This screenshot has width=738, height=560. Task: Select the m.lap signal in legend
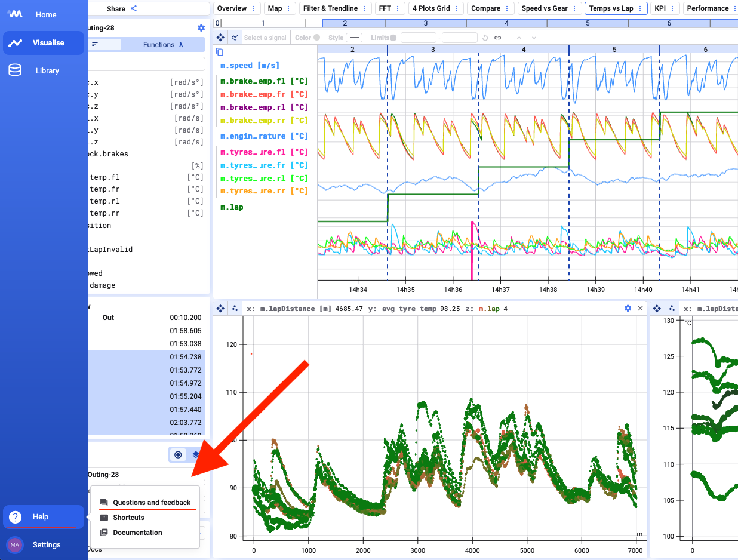tap(232, 207)
